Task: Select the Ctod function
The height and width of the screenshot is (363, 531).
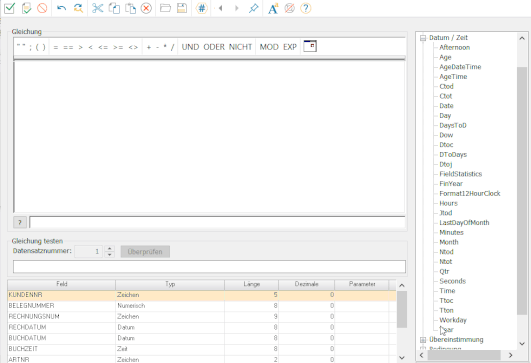Action: [446, 86]
